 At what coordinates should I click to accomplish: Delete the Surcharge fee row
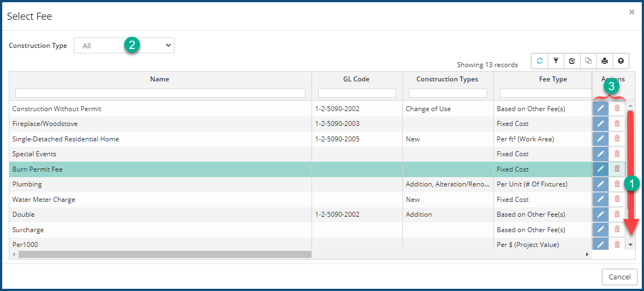(617, 229)
